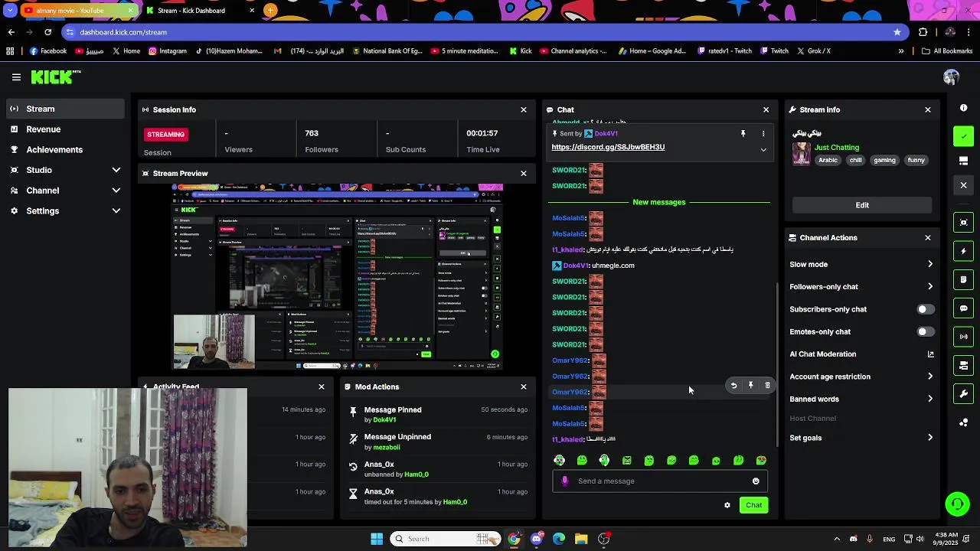Expand the Channel sidebar section

(116, 191)
